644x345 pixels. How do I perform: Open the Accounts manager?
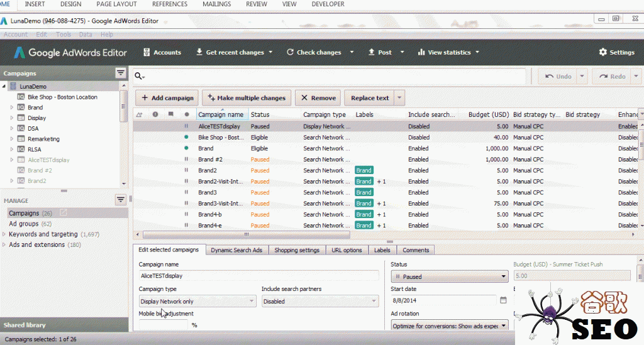(162, 52)
